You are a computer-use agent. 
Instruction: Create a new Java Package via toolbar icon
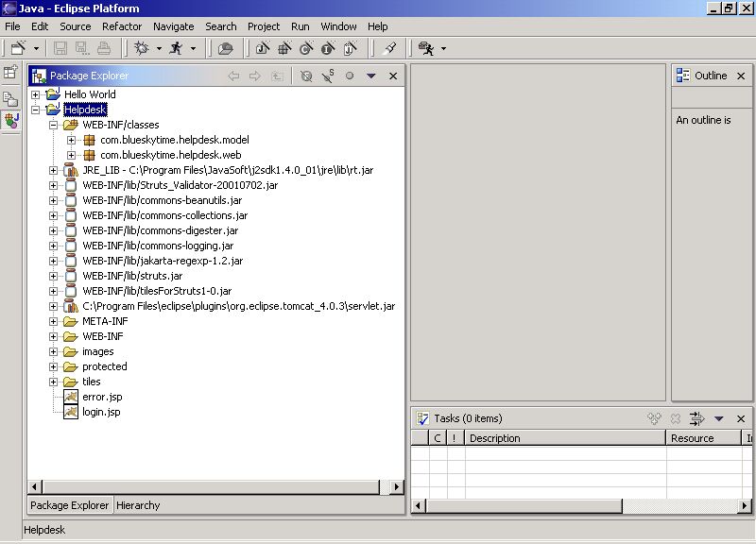pyautogui.click(x=285, y=48)
